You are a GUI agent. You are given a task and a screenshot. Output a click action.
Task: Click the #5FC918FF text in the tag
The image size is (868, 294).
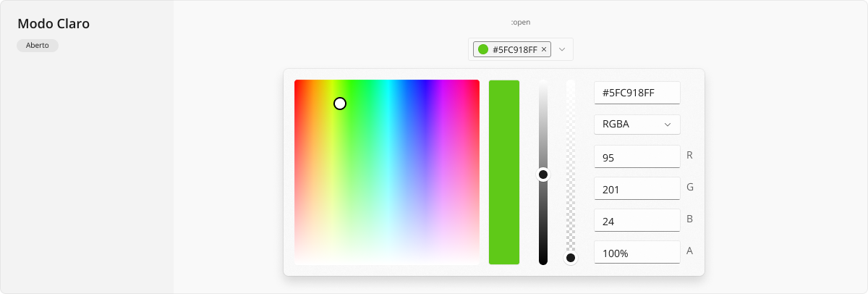click(x=515, y=49)
